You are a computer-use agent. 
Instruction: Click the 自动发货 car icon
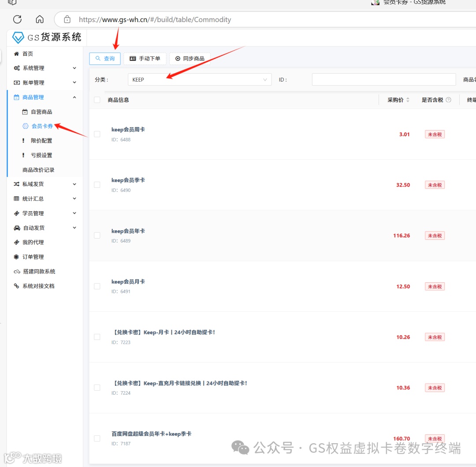point(17,228)
